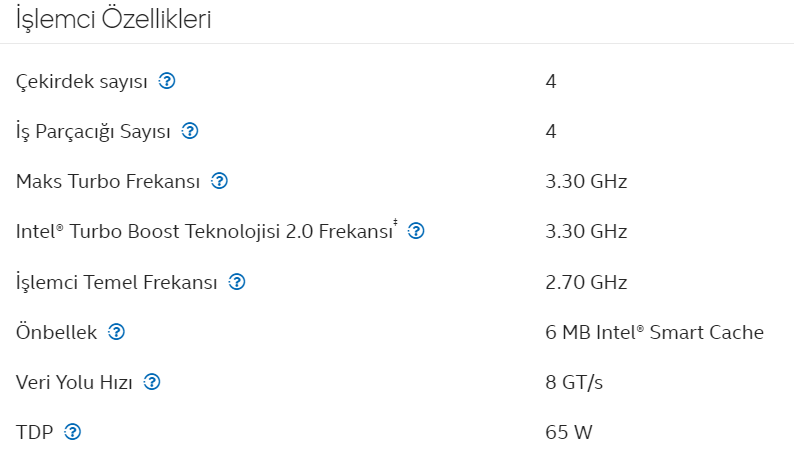Click the Önbellek label text
The image size is (794, 465).
tap(56, 332)
